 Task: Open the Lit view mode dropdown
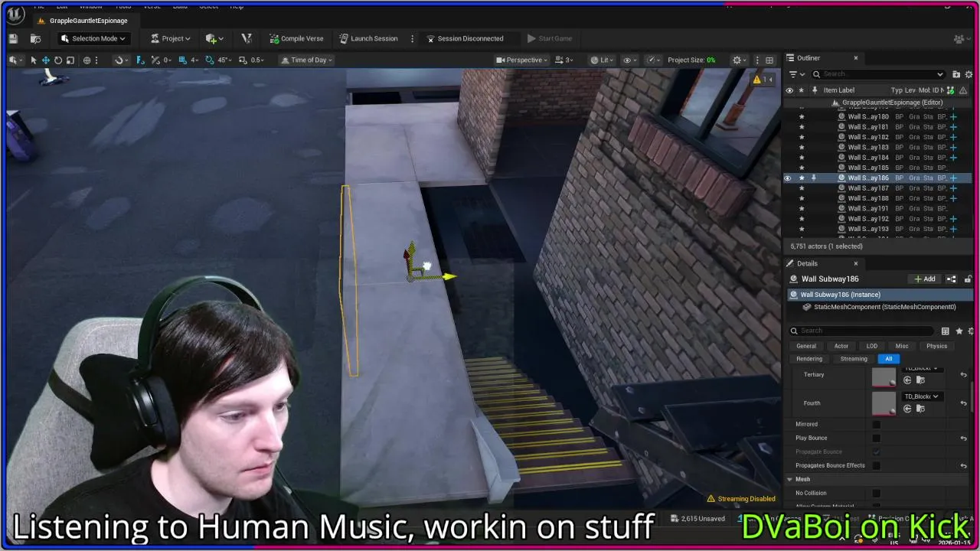pyautogui.click(x=603, y=60)
